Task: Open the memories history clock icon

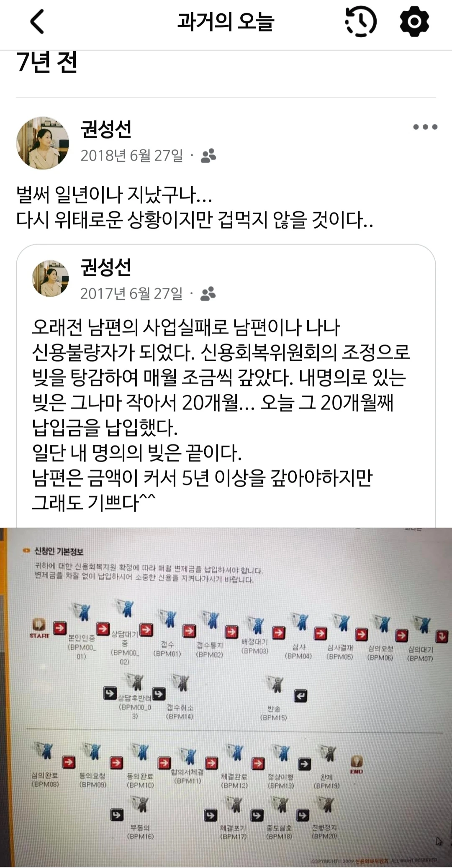Action: coord(361,21)
